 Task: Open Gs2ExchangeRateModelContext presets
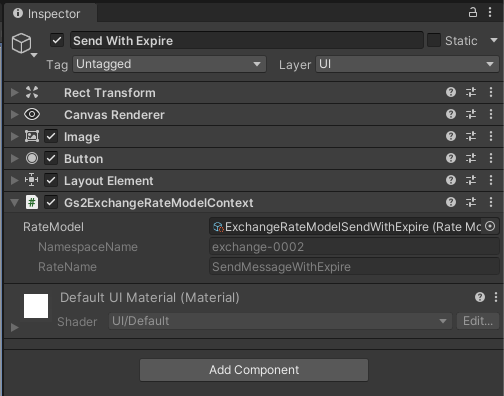point(471,202)
